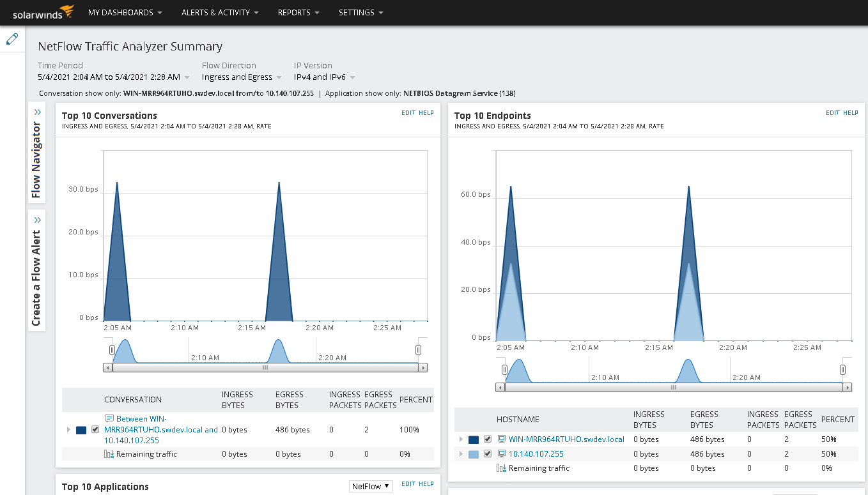Click the 10.140.107.255 computer icon

point(502,453)
